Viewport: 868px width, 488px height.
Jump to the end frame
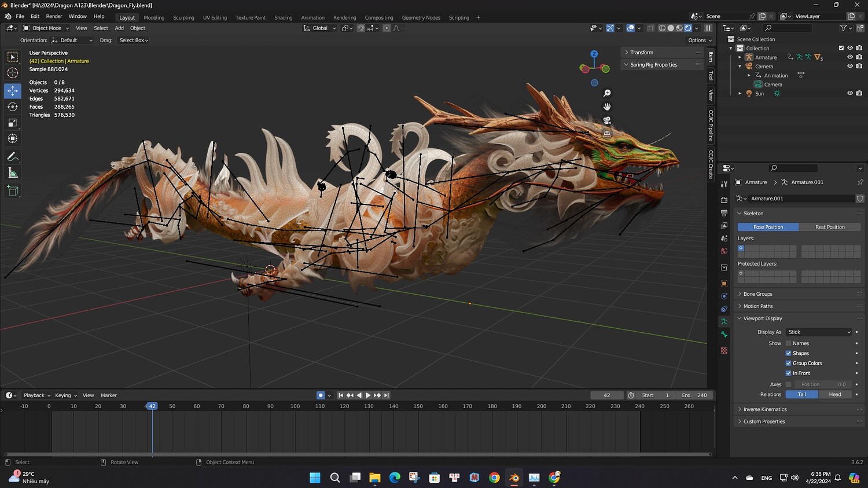coord(387,395)
